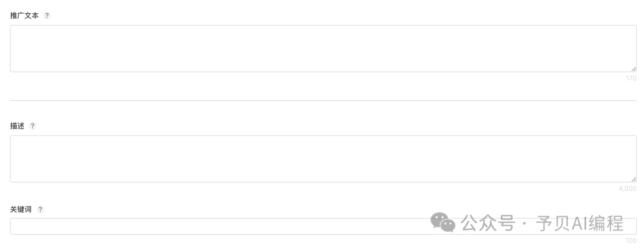Click inside the 描述 text area
The height and width of the screenshot is (249, 644).
[x=323, y=159]
